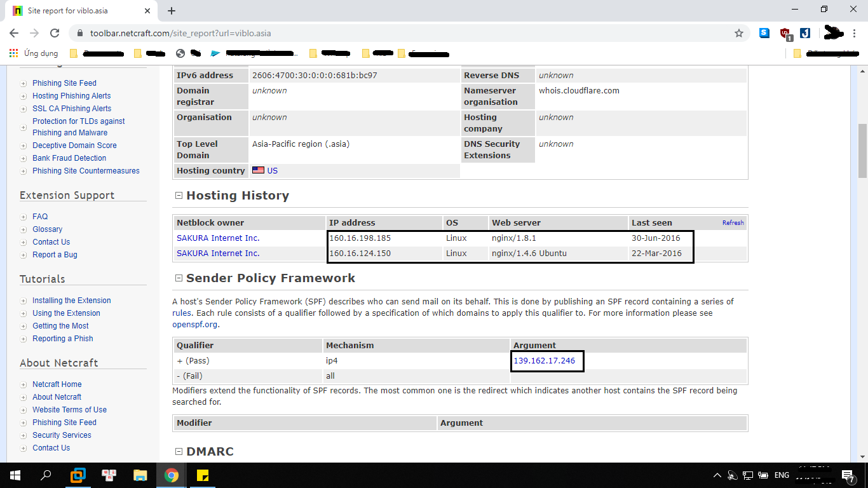Open the dark blue J extension icon

(x=805, y=33)
